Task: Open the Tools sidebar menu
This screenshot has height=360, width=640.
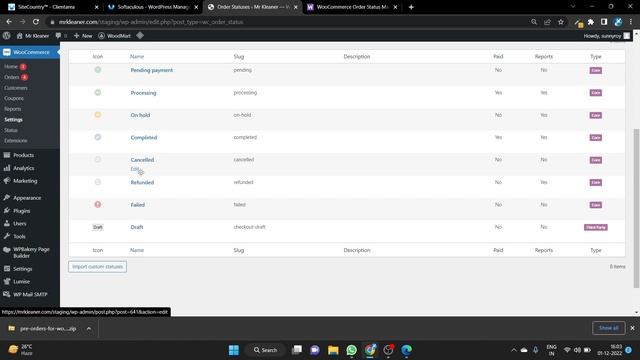Action: click(x=19, y=236)
